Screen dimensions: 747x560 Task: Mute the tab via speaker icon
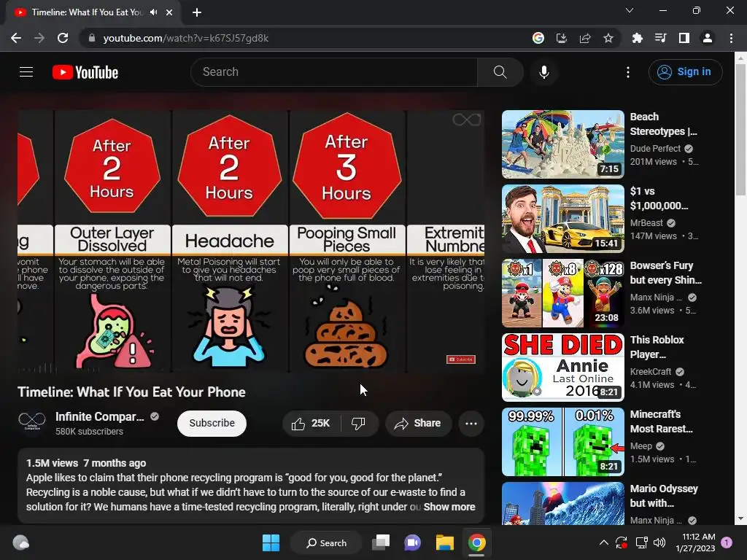153,12
